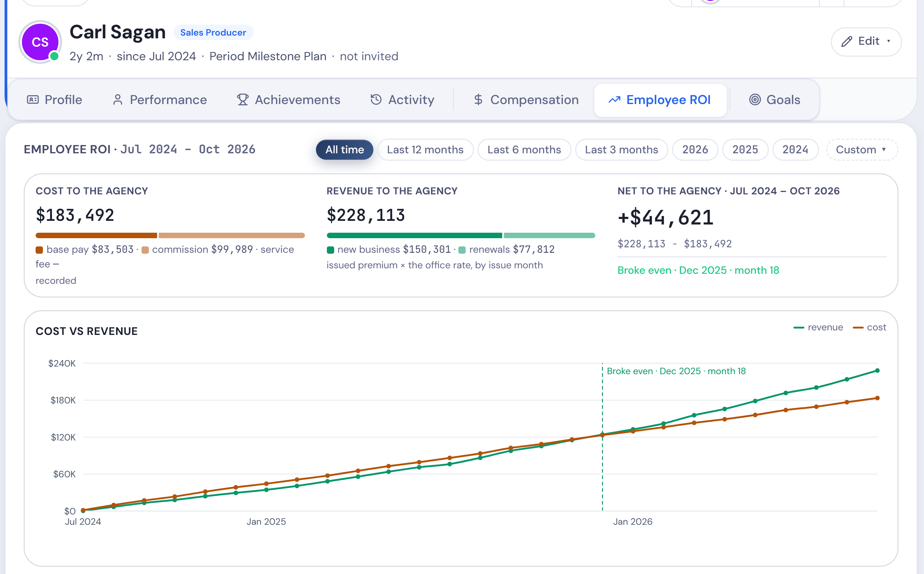Click the issued premium × office rate note
This screenshot has width=924, height=574.
(x=435, y=265)
